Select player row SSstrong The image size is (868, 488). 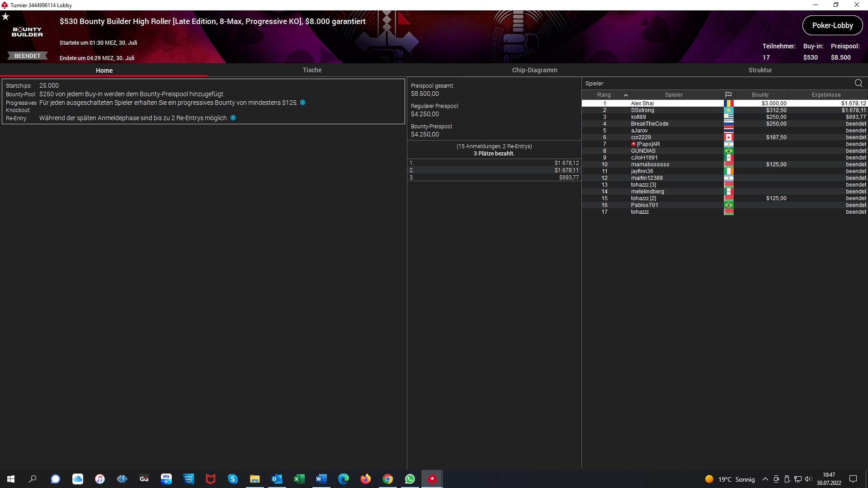coord(642,110)
